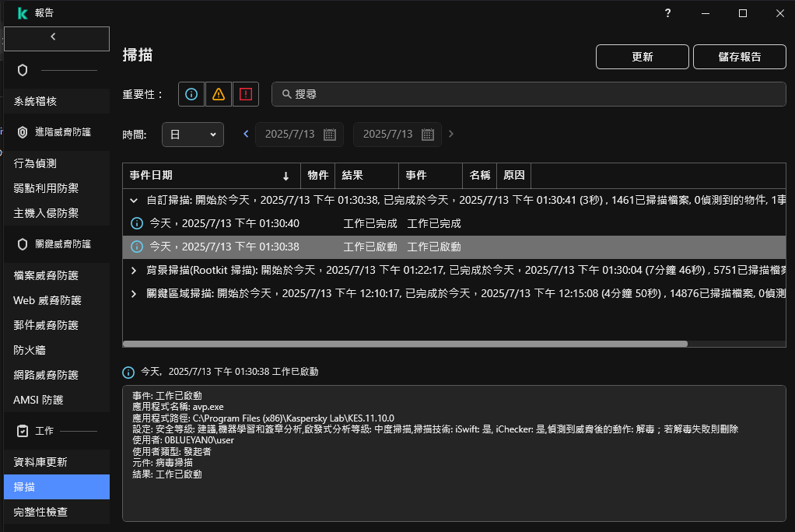Click the help question mark icon
This screenshot has height=532, width=795.
coord(667,13)
